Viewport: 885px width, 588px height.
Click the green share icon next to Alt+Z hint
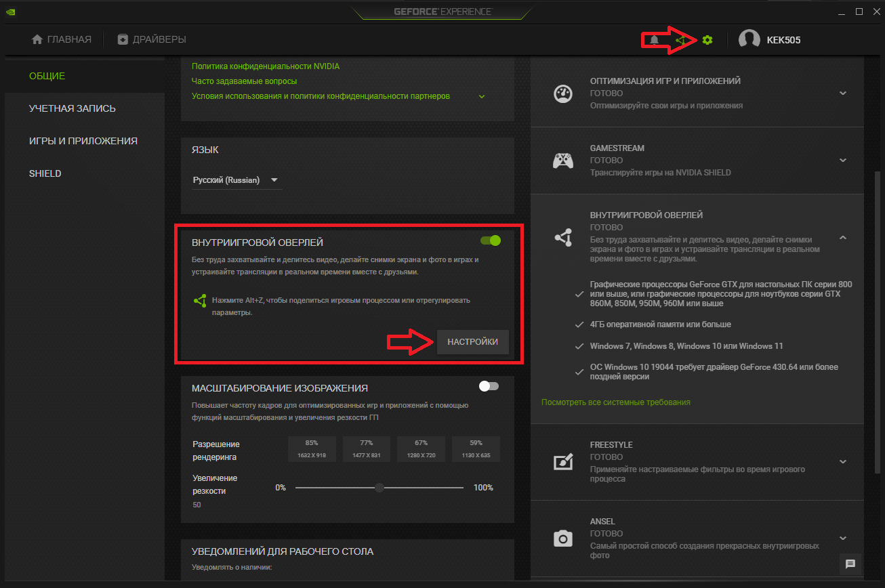[200, 301]
